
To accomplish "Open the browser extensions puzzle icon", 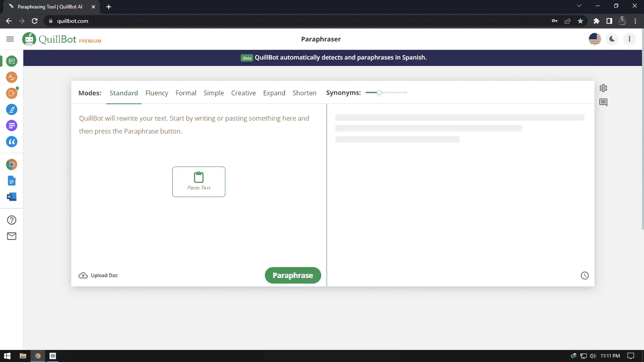I will tap(597, 21).
